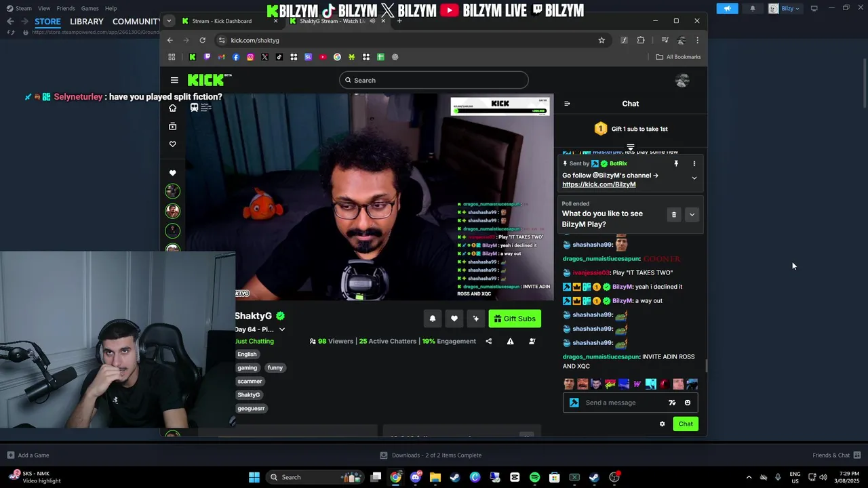Screen dimensions: 868x488
Task: Open the Gmail bookmark
Action: (x=221, y=57)
